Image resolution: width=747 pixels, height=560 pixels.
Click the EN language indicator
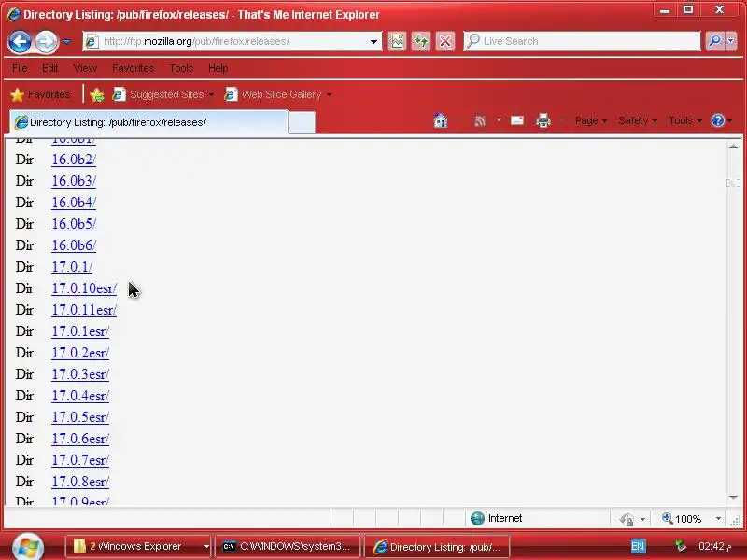click(638, 546)
